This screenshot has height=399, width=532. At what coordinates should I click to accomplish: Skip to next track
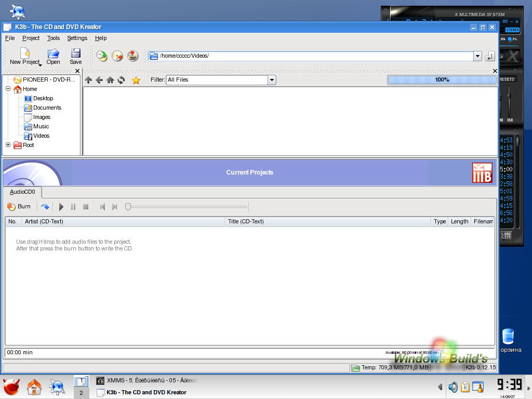click(115, 207)
